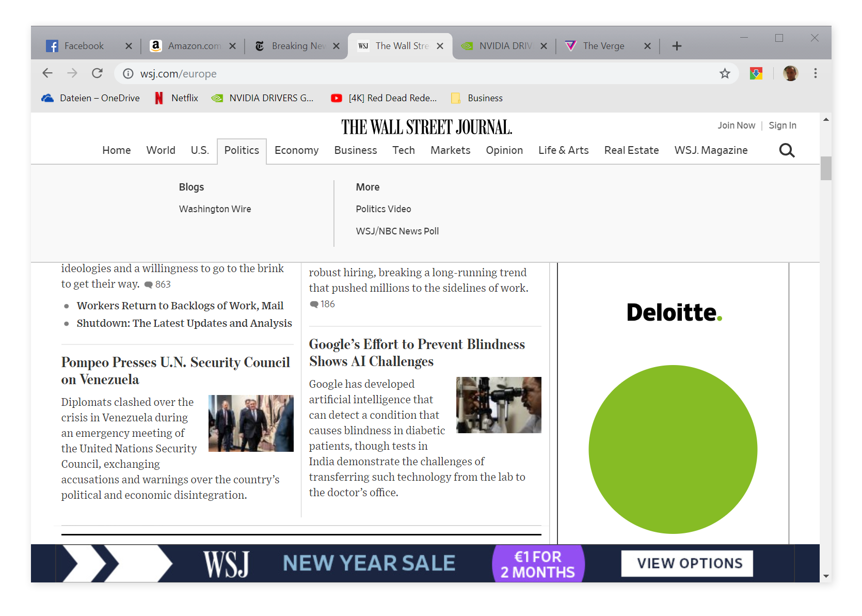
Task: Close The Verge tab
Action: [x=647, y=46]
